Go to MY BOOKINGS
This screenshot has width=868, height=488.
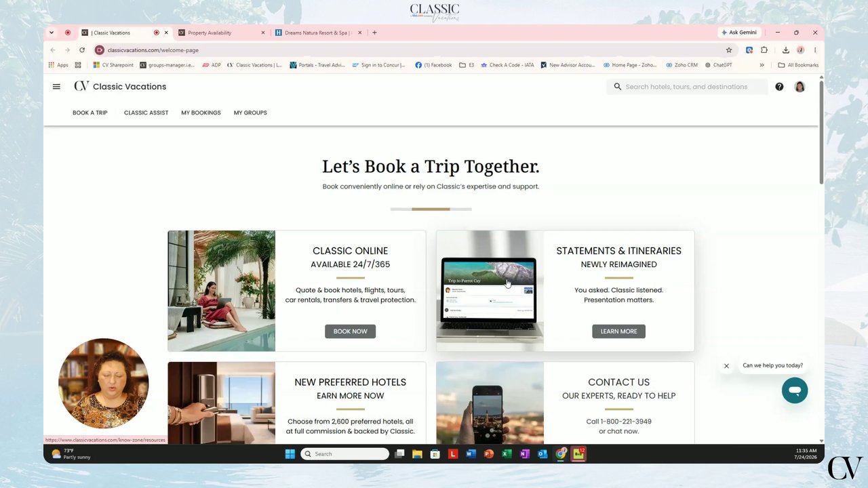pyautogui.click(x=201, y=113)
